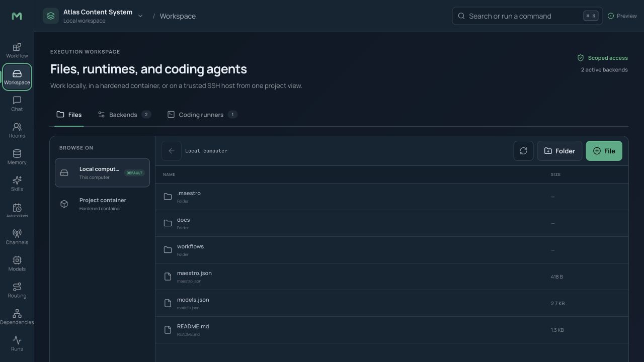Image resolution: width=644 pixels, height=362 pixels.
Task: Click the README.md file icon
Action: point(168,330)
